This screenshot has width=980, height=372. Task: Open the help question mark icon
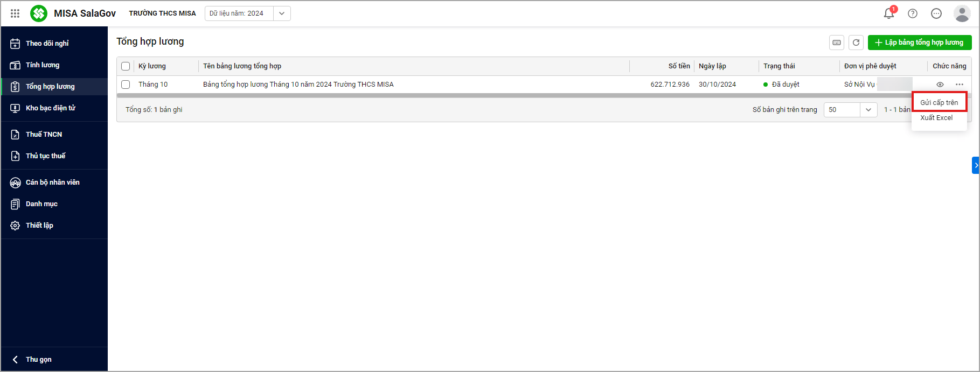click(x=913, y=13)
